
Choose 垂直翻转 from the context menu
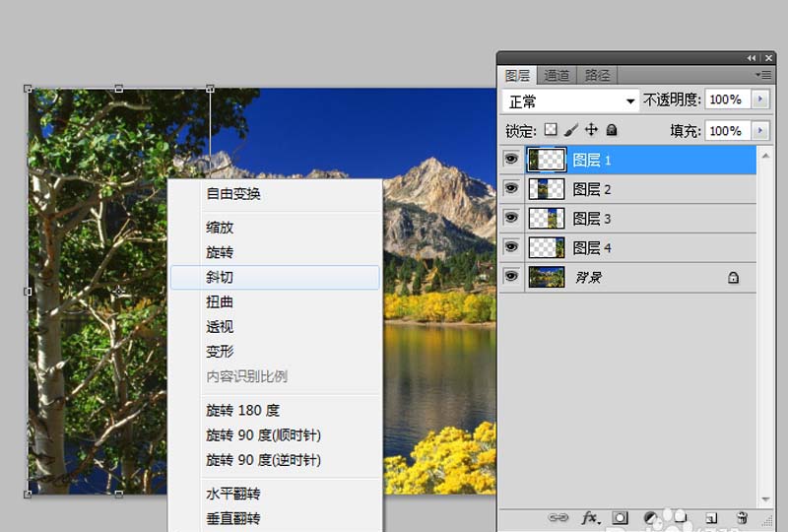coord(275,518)
